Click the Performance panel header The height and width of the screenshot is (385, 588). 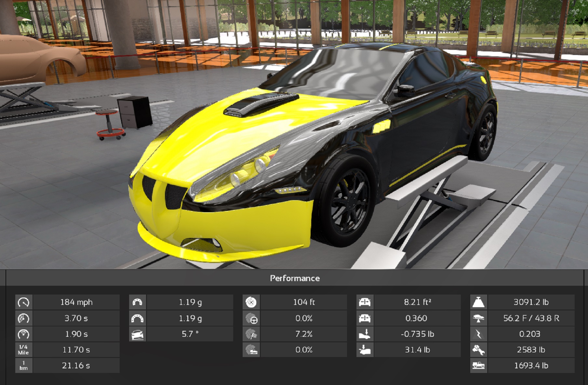click(295, 278)
